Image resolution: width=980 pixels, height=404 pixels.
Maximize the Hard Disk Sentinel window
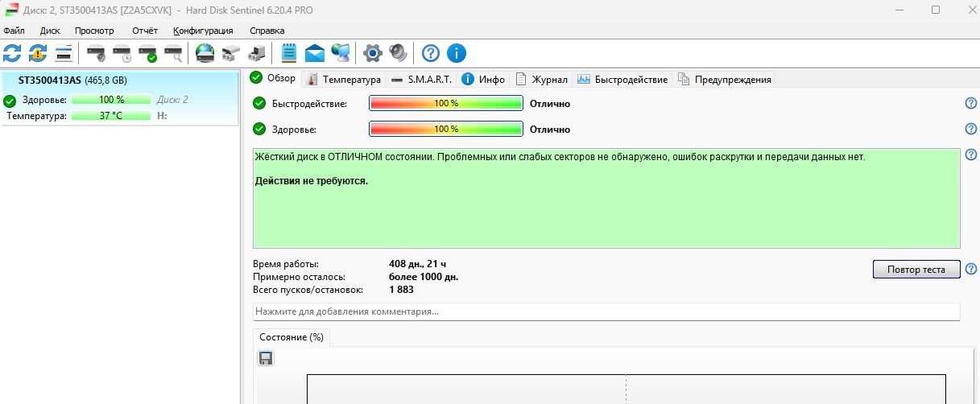936,10
